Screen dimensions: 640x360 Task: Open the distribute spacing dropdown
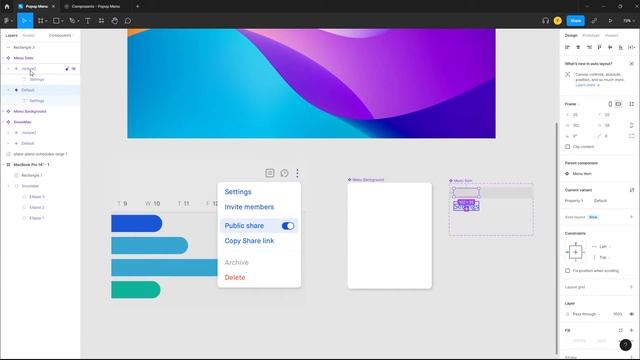(631, 47)
